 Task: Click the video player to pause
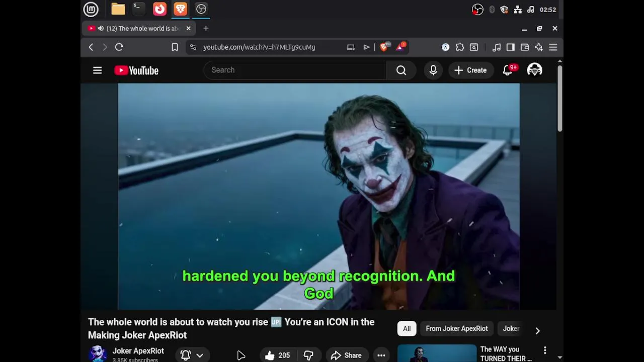(x=318, y=196)
